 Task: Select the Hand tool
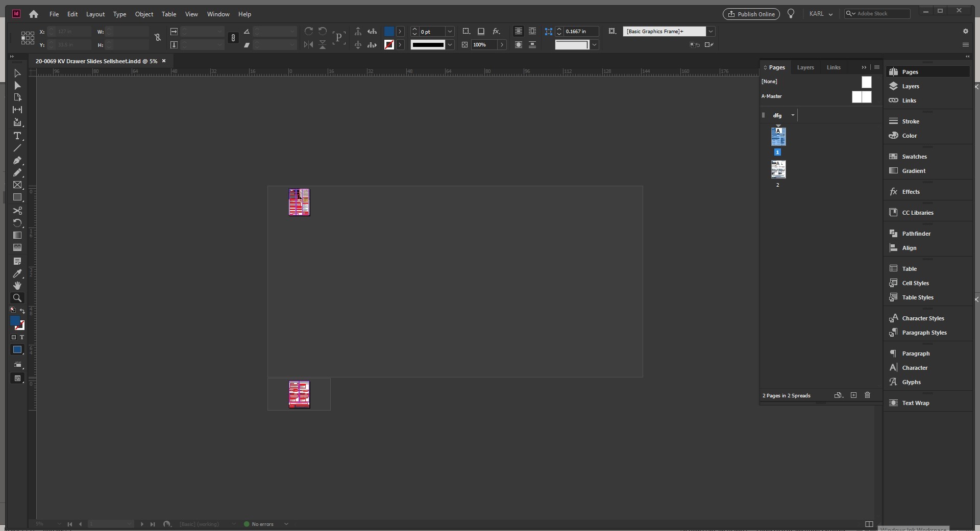pos(17,286)
